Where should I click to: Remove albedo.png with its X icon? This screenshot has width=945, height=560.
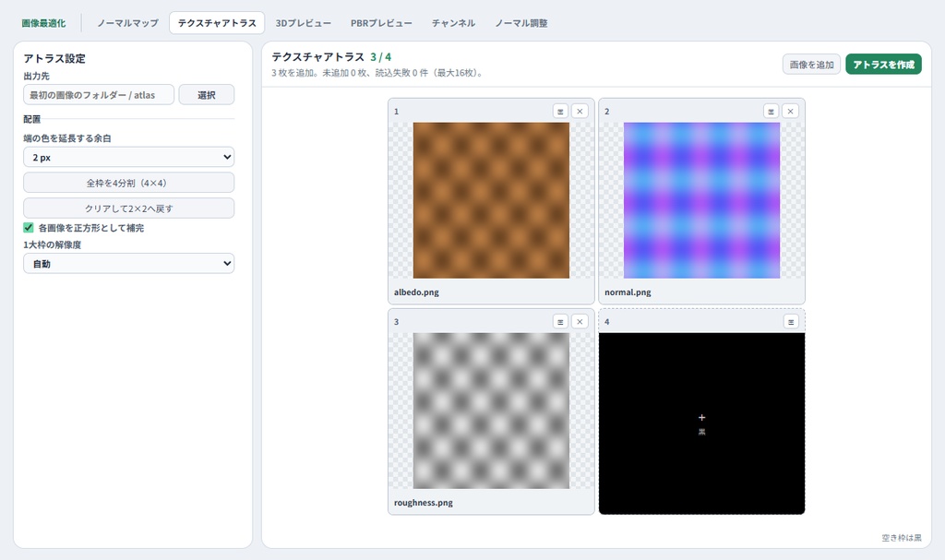tap(580, 111)
